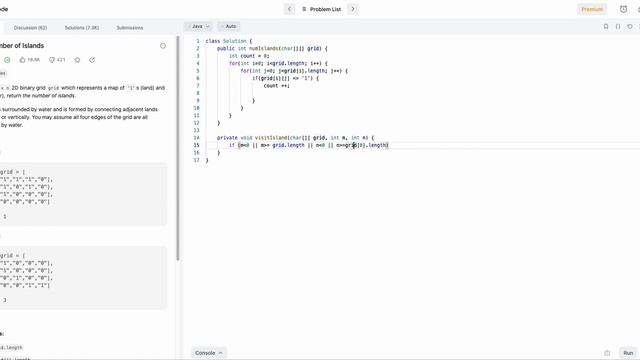
Task: Click the first example grid code block
Action: (83, 194)
